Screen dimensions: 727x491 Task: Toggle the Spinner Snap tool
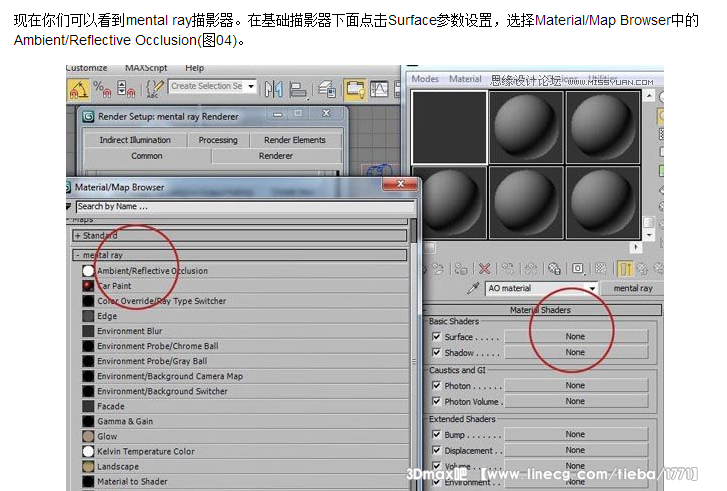click(x=126, y=89)
